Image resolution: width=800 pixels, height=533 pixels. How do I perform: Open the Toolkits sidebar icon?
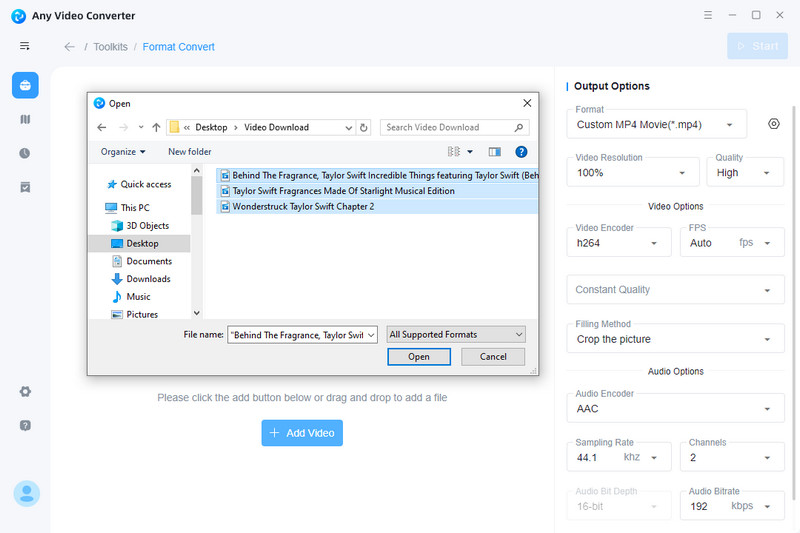[x=25, y=86]
